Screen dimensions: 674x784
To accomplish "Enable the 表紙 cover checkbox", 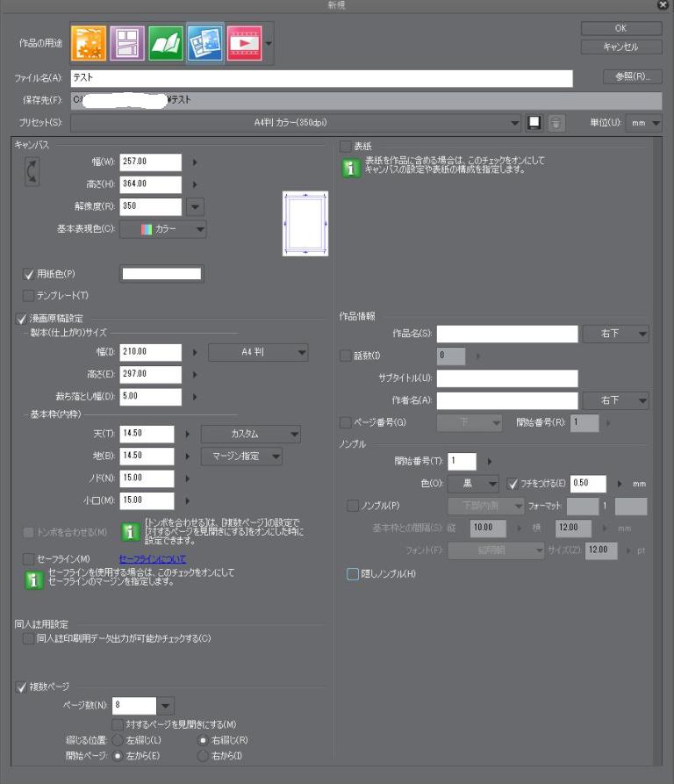I will (x=345, y=147).
